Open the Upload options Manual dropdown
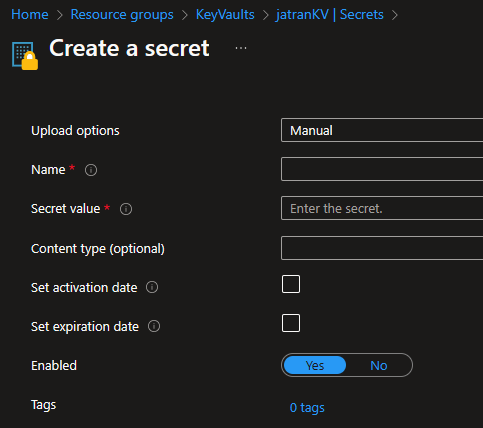Viewport: 483px width, 428px height. [x=382, y=130]
